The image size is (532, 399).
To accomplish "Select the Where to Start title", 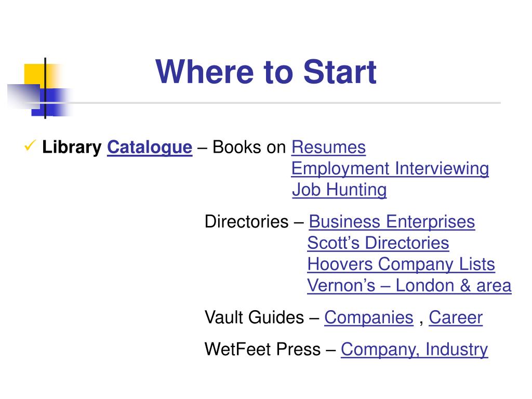I will click(266, 72).
